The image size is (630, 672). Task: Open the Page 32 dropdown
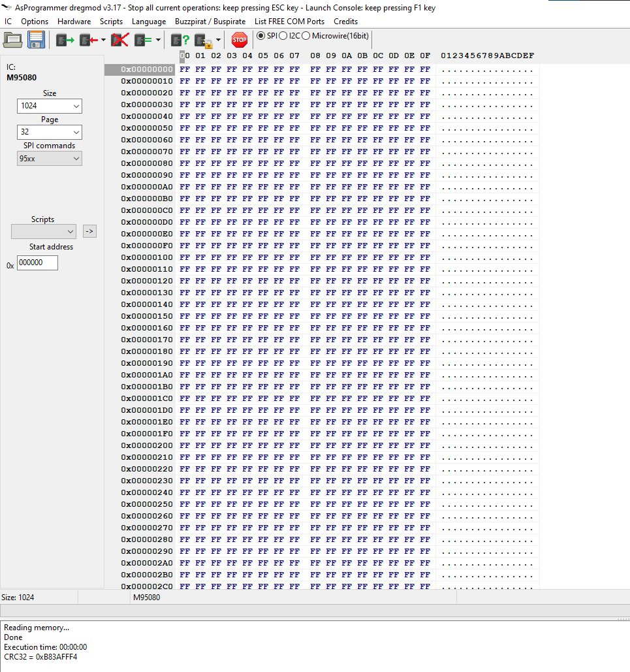pyautogui.click(x=50, y=132)
